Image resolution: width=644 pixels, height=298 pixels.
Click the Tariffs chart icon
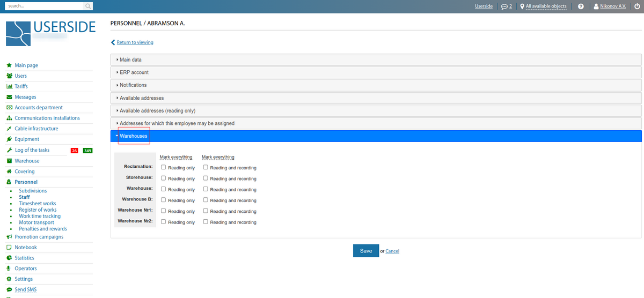[x=9, y=86]
